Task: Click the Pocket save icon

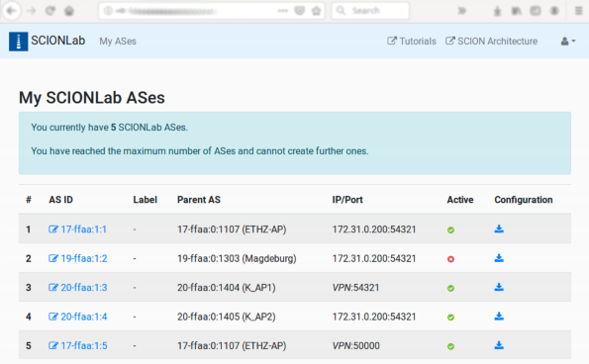Action: [x=299, y=11]
